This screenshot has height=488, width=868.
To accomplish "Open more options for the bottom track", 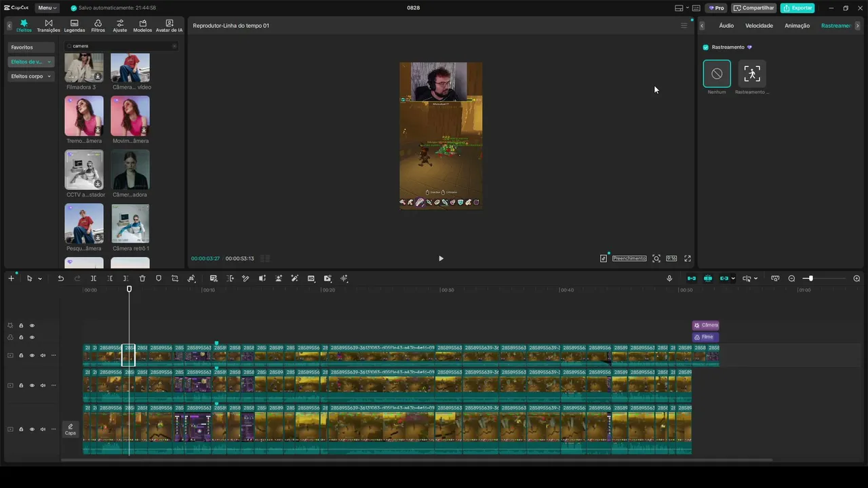I will click(54, 429).
